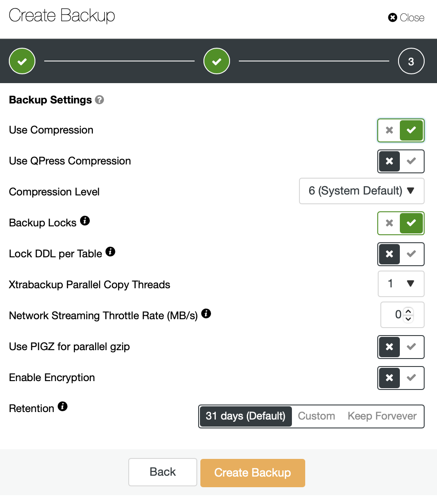This screenshot has width=437, height=504.
Task: Click the Network Streaming Throttle Rate info icon
Action: pyautogui.click(x=206, y=313)
